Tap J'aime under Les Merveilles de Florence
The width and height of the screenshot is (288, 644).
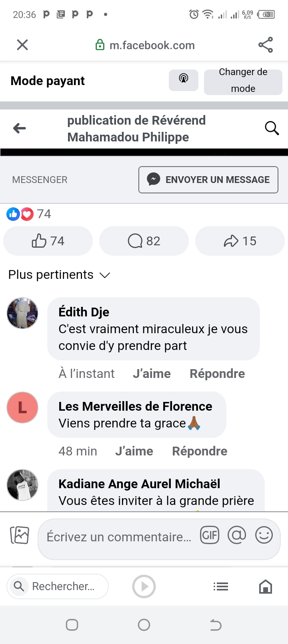click(x=134, y=451)
